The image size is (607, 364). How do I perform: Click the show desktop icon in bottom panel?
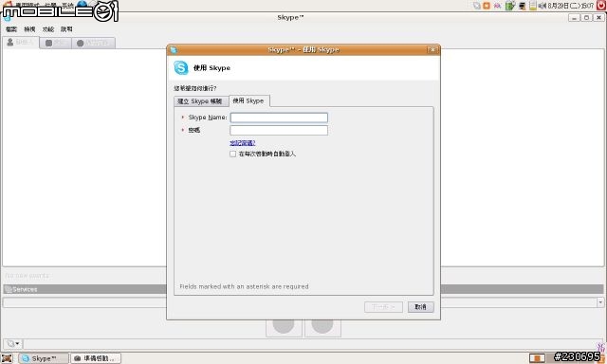(7, 358)
